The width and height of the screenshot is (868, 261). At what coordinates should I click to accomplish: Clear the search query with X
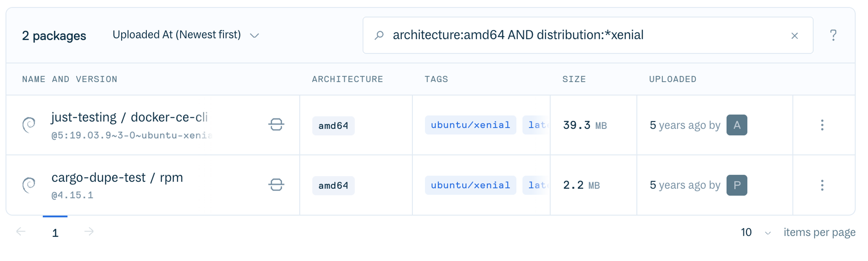click(x=794, y=36)
